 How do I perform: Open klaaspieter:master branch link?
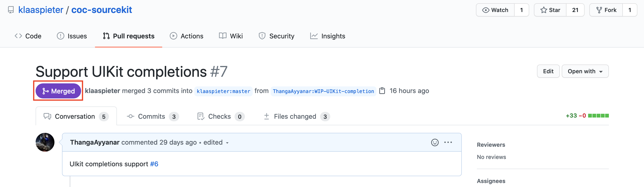coord(223,91)
